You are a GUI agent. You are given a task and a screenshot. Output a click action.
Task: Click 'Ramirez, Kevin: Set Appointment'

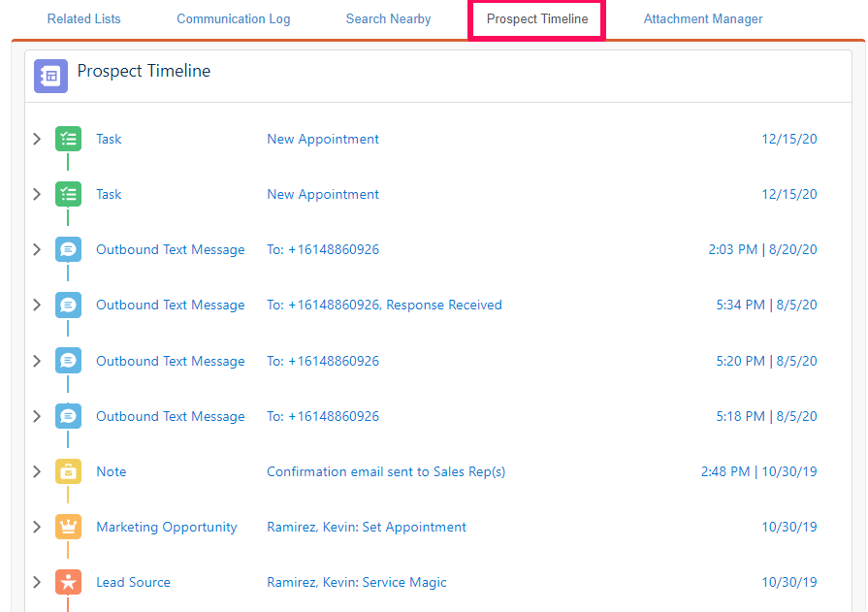pos(367,527)
